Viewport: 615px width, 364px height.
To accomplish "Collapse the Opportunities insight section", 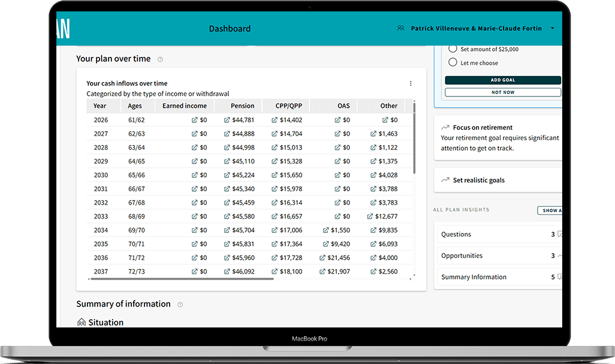I will 559,256.
